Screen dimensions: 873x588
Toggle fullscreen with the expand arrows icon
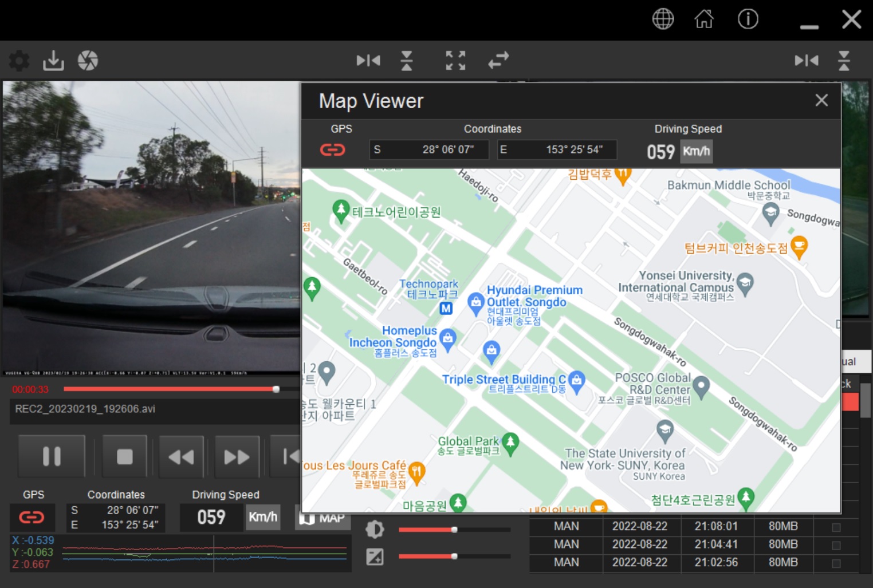coord(456,60)
